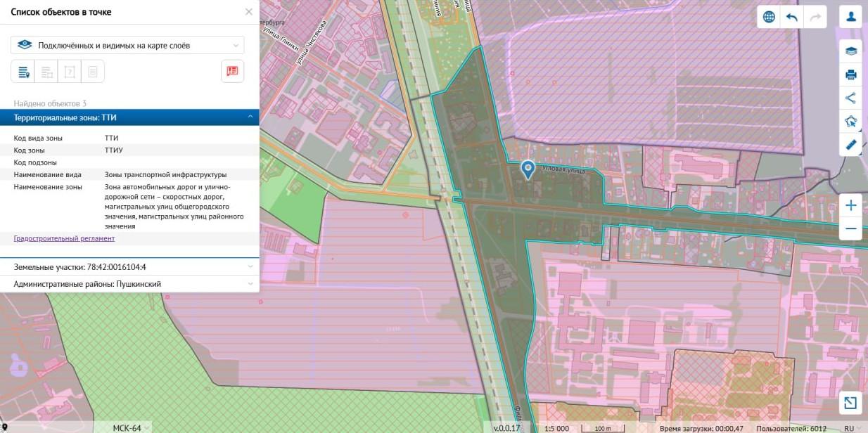Zoom in with the plus button
The height and width of the screenshot is (433, 868).
(850, 205)
